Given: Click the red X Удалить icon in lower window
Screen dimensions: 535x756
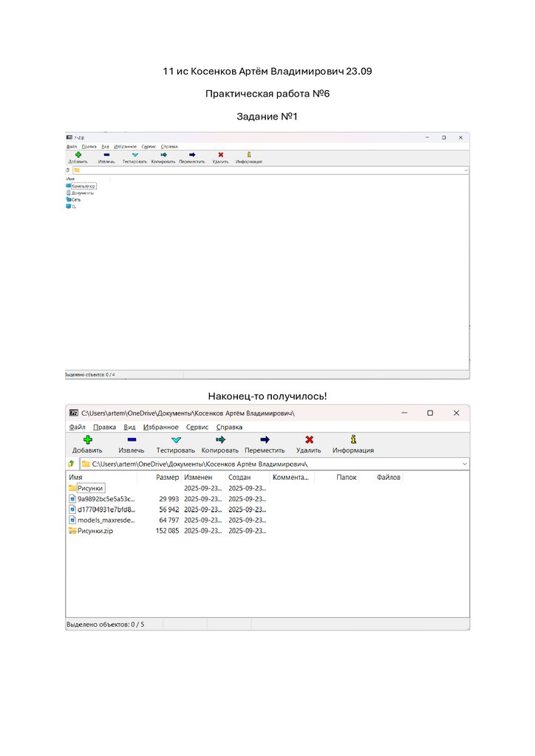Looking at the screenshot, I should [309, 440].
